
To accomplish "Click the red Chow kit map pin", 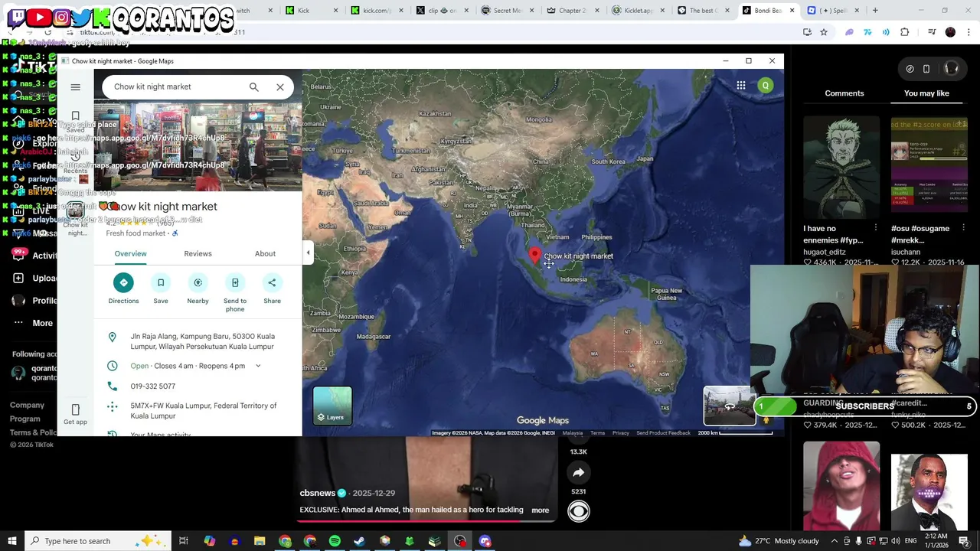I will click(534, 256).
